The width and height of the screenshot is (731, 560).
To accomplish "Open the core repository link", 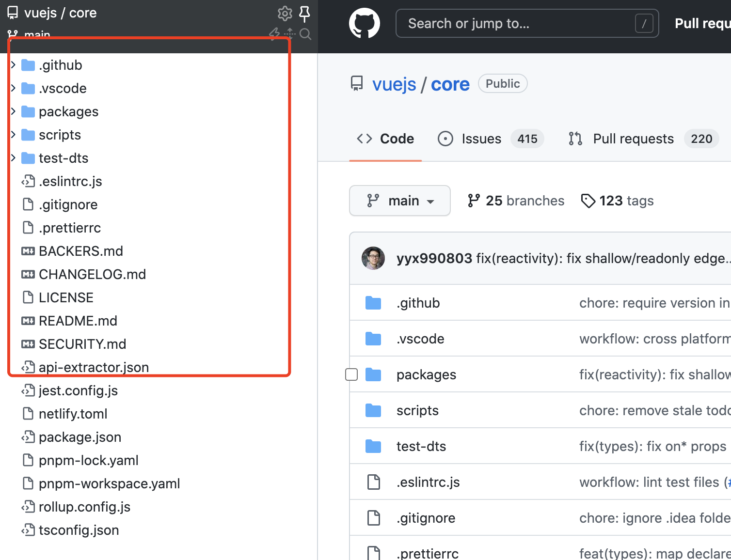I will tap(450, 84).
